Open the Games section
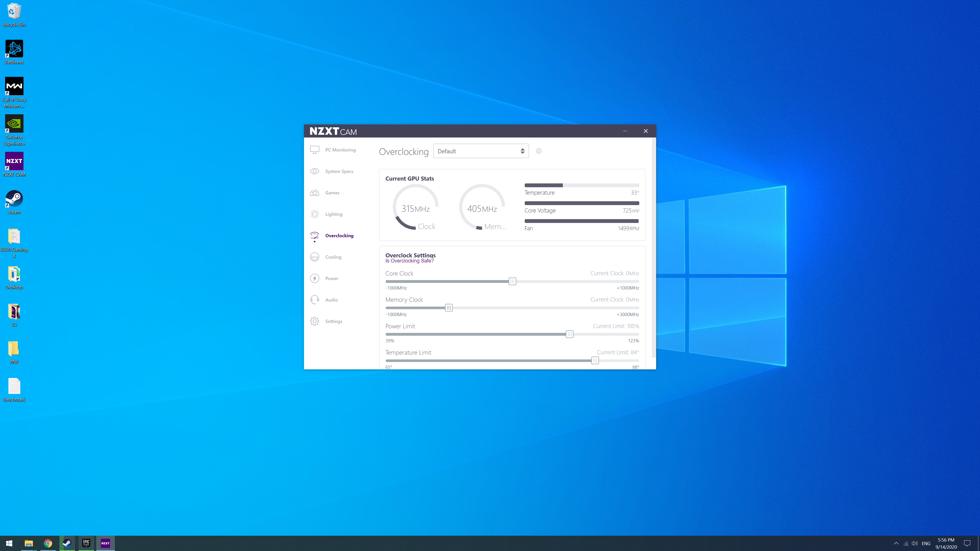 [x=332, y=193]
